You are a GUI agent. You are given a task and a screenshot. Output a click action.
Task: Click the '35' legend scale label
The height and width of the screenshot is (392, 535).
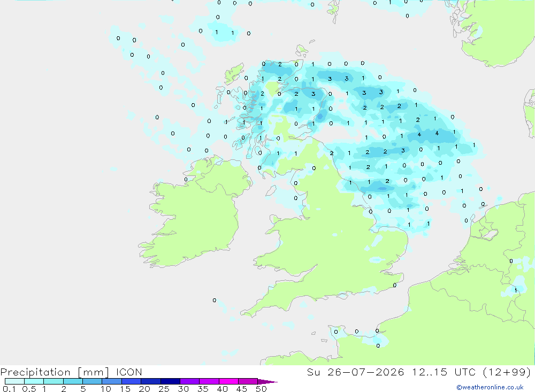(x=203, y=389)
